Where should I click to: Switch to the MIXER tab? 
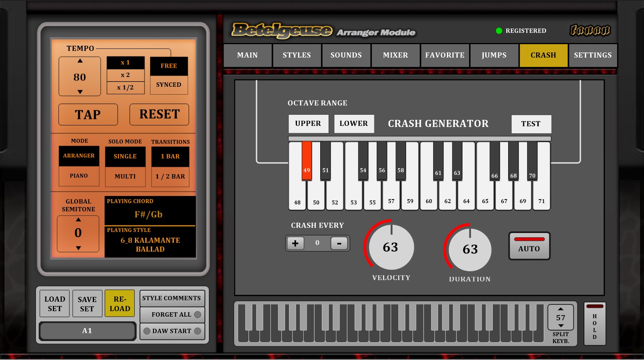(x=395, y=55)
